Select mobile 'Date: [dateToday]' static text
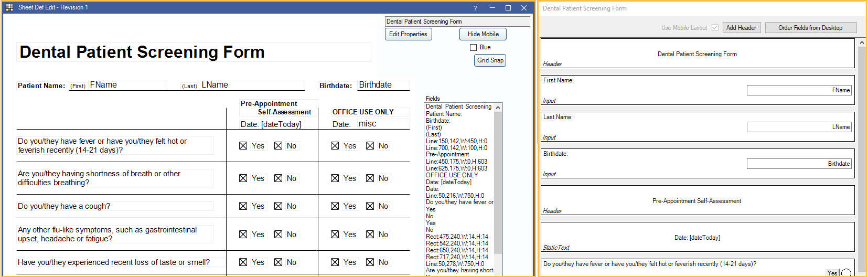This screenshot has height=277, width=868. (698, 237)
